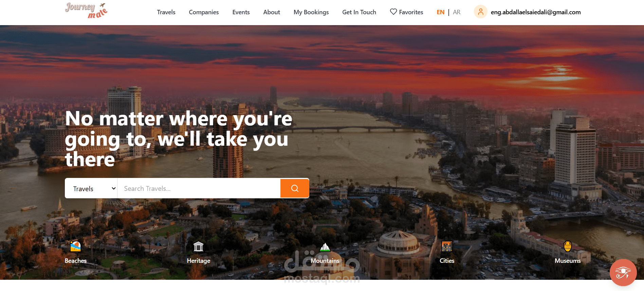Viewport: 644px width, 291px height.
Task: Select the EN language option
Action: [440, 12]
